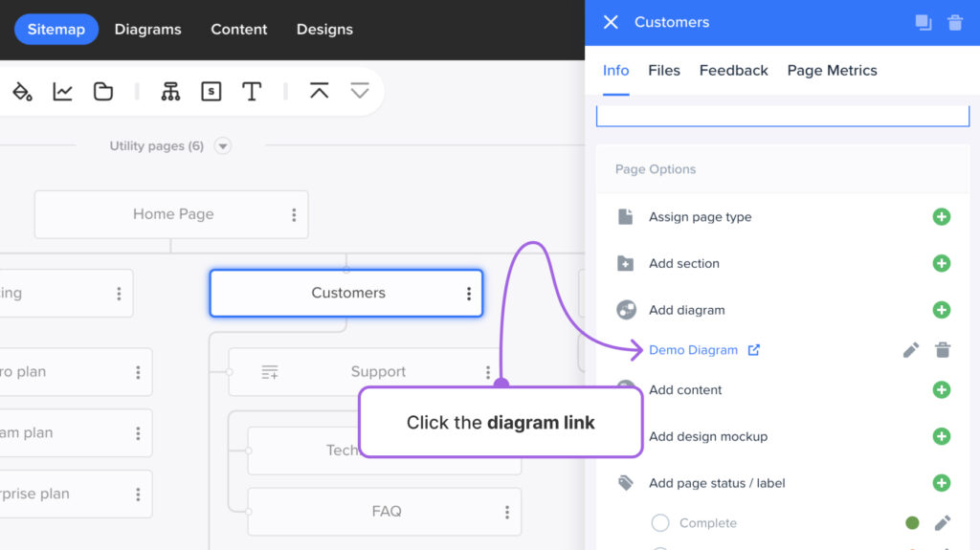Screen dimensions: 980x550
Task: Click the Customers title in panel header
Action: [672, 23]
